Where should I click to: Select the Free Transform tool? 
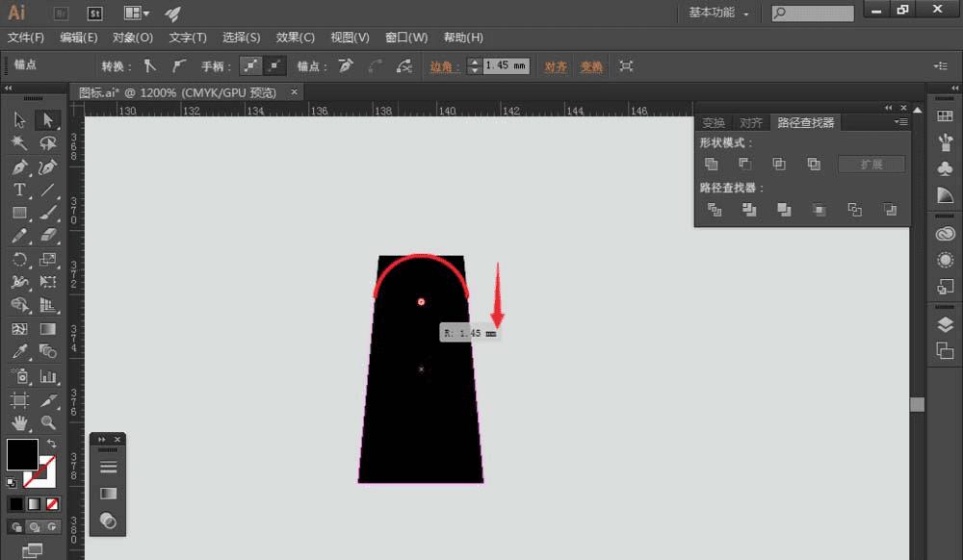[47, 282]
